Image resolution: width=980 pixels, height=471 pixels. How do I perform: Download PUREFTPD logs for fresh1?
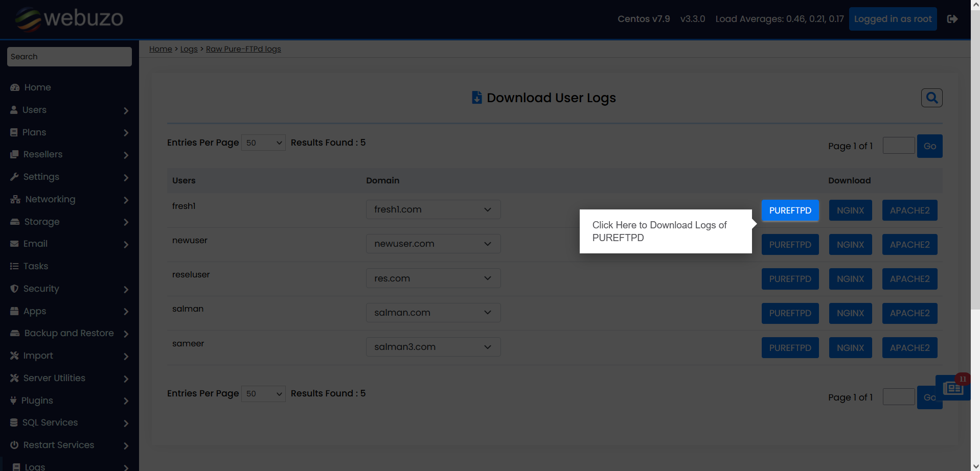[790, 210]
